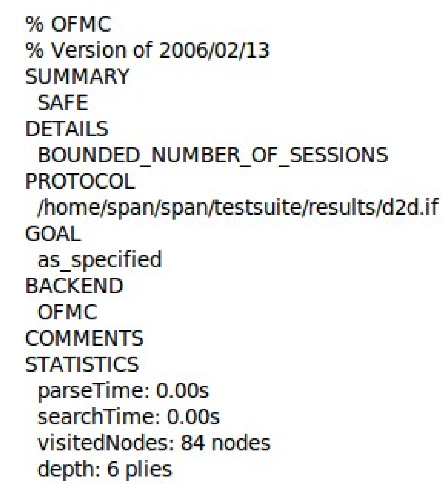448x489 pixels.
Task: Select the PROTOCOL section heading
Action: click(x=80, y=181)
